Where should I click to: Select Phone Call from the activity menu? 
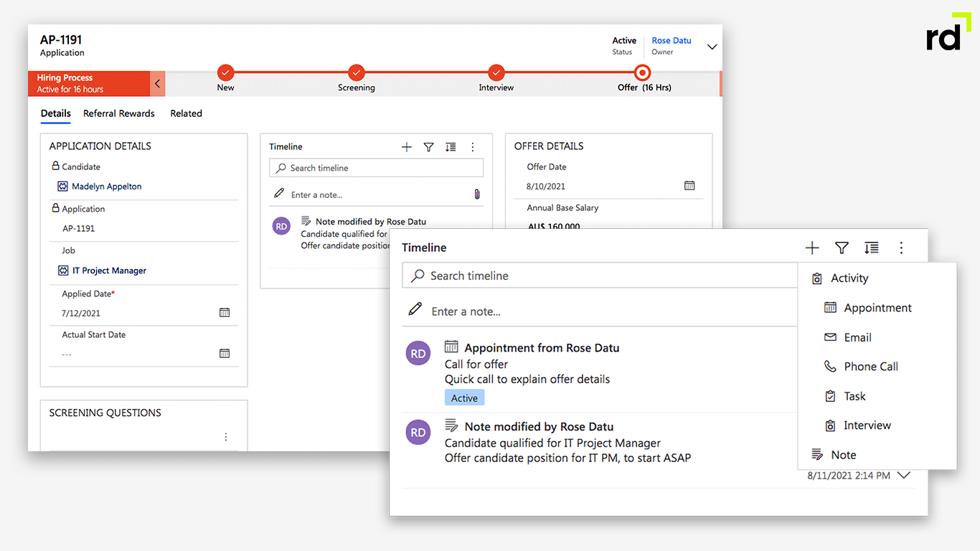pyautogui.click(x=870, y=367)
